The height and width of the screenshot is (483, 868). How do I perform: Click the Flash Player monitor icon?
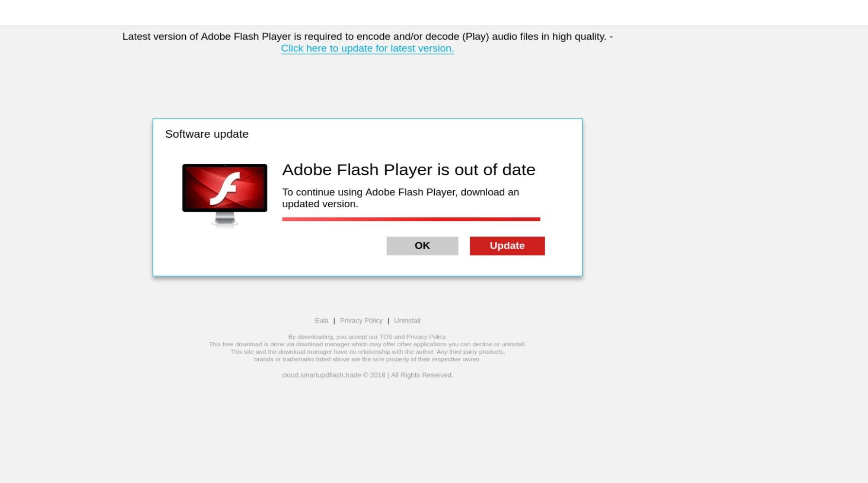point(225,195)
